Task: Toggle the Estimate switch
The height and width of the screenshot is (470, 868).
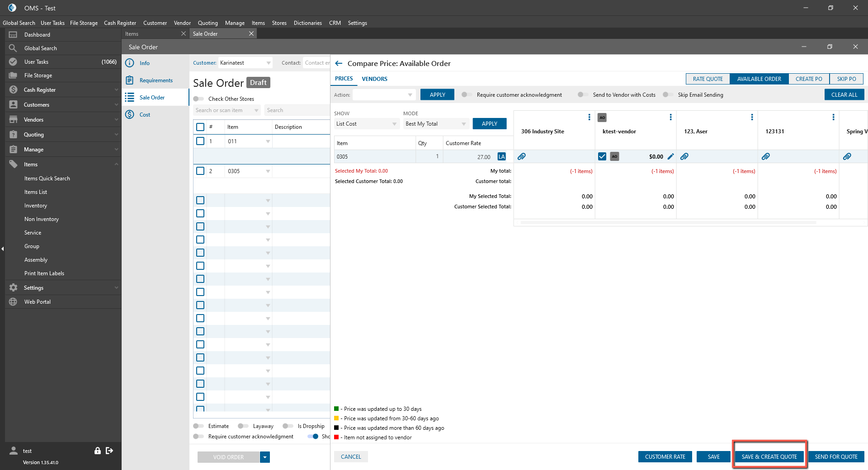Action: [x=198, y=426]
